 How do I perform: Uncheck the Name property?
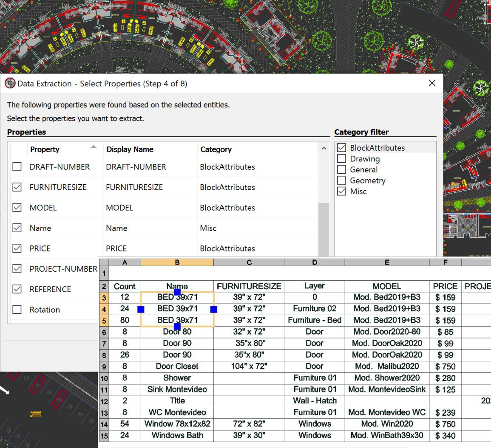(x=17, y=228)
